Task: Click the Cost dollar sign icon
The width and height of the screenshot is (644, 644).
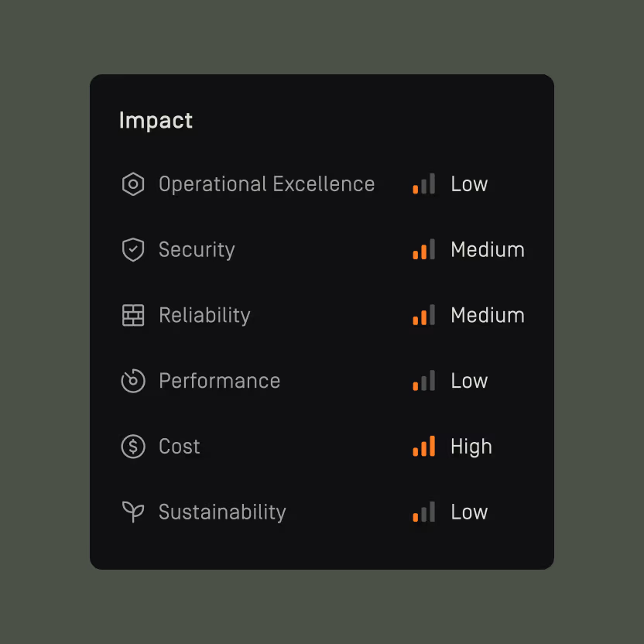Action: pos(133,447)
